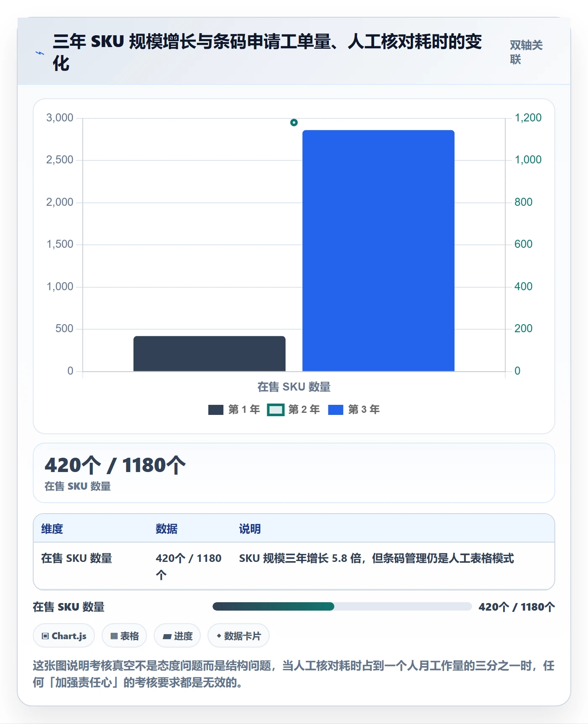Click the lightning icon beside the title
588x724 pixels.
[x=40, y=53]
